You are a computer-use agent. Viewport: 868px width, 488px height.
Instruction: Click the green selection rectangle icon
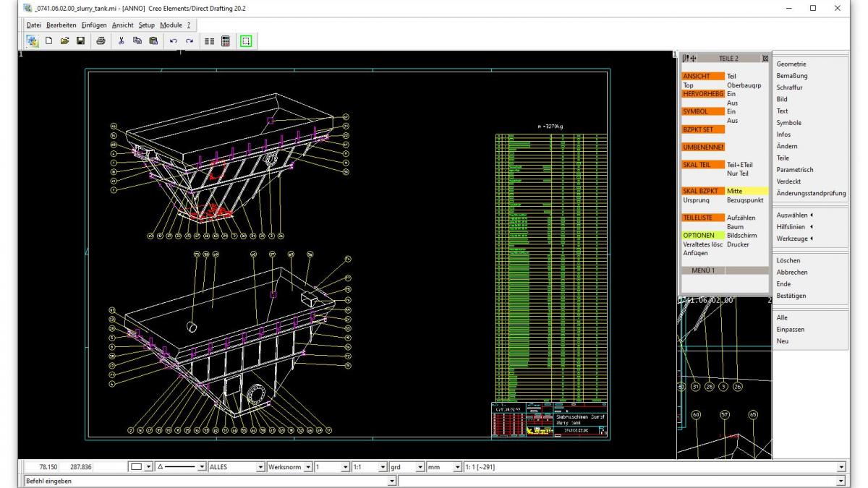click(x=244, y=43)
